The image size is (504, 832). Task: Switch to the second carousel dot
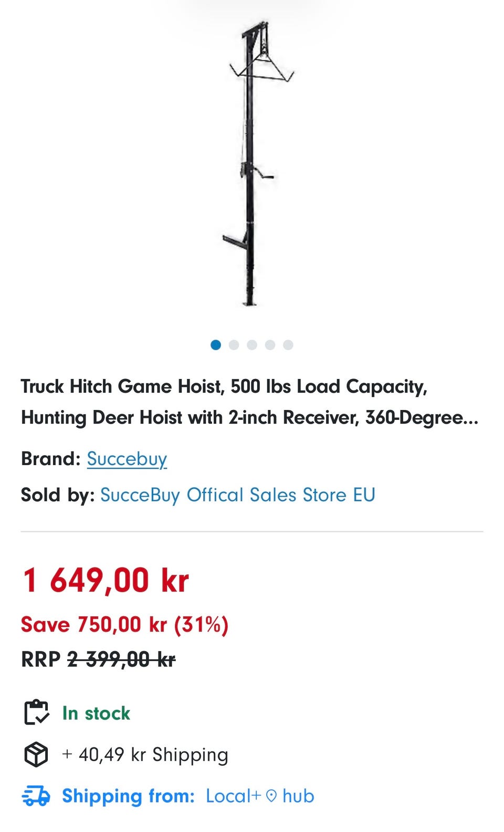tap(234, 345)
